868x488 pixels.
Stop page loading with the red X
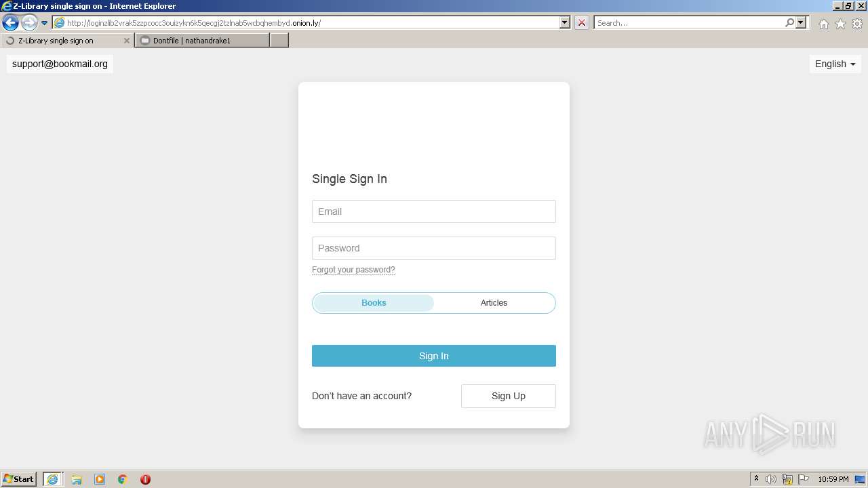(581, 22)
